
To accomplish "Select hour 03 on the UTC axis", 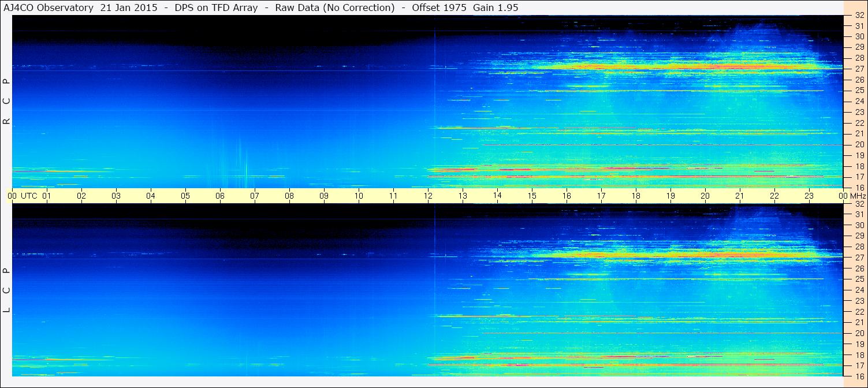I will tap(116, 196).
